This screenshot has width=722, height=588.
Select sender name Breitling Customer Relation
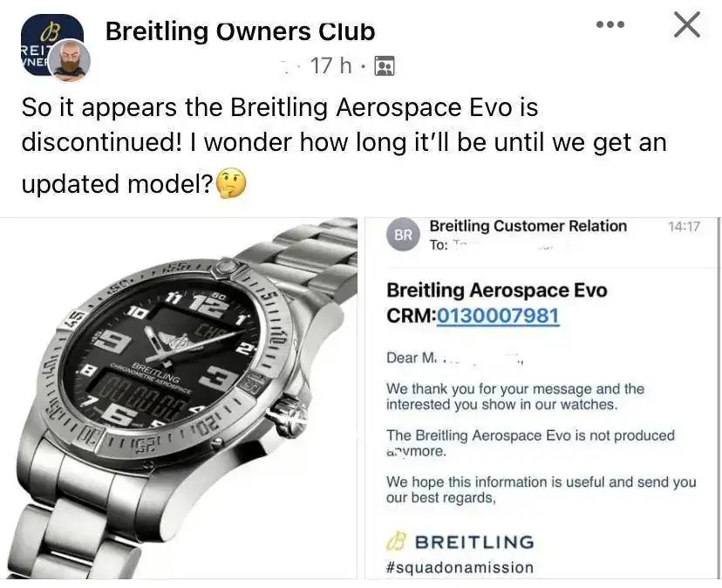tap(528, 226)
